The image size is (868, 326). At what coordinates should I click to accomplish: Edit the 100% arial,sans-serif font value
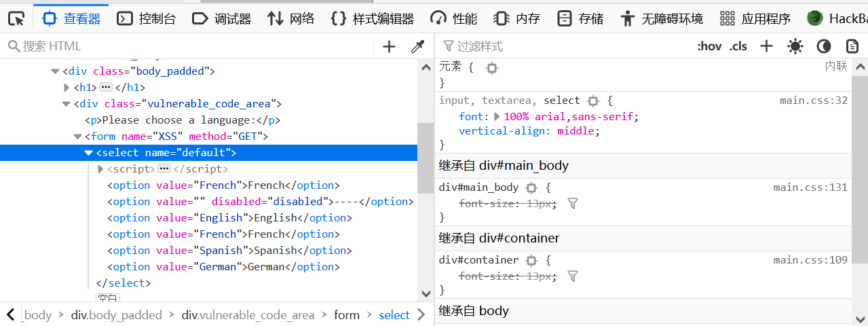coord(569,117)
